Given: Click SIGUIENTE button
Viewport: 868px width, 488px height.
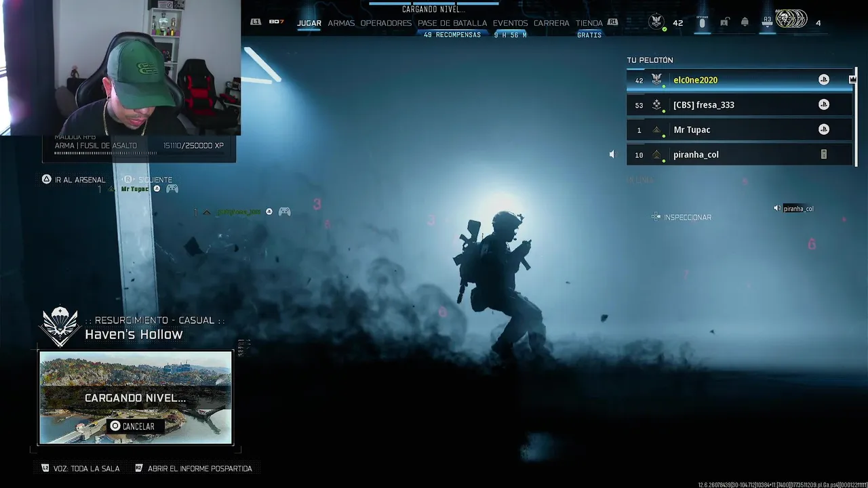Looking at the screenshot, I should click(148, 180).
